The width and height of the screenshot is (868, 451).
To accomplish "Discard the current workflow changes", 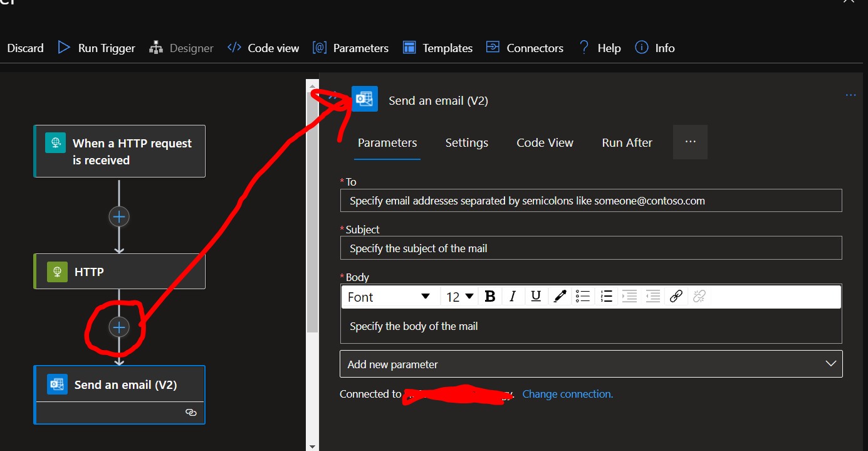I will point(25,48).
